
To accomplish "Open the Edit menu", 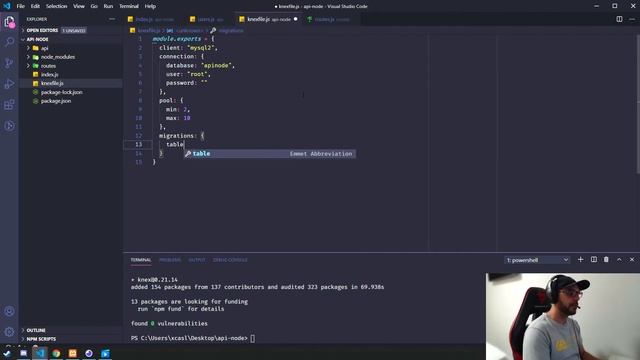I will click(x=35, y=6).
